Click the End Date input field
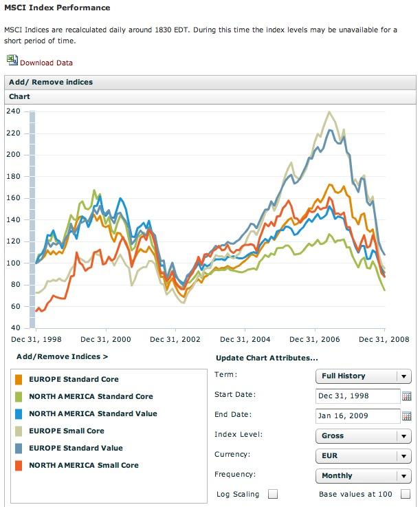 coord(357,416)
